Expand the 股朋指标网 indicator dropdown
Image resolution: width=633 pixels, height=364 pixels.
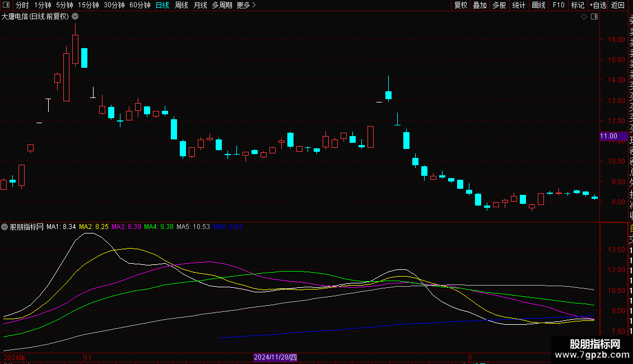tap(5, 227)
